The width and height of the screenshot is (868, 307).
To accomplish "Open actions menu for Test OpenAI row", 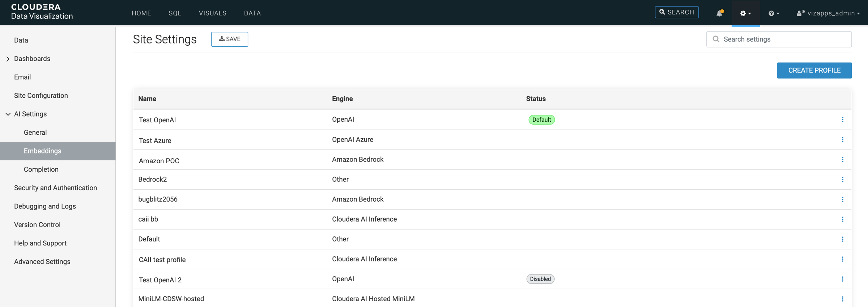I will 842,120.
